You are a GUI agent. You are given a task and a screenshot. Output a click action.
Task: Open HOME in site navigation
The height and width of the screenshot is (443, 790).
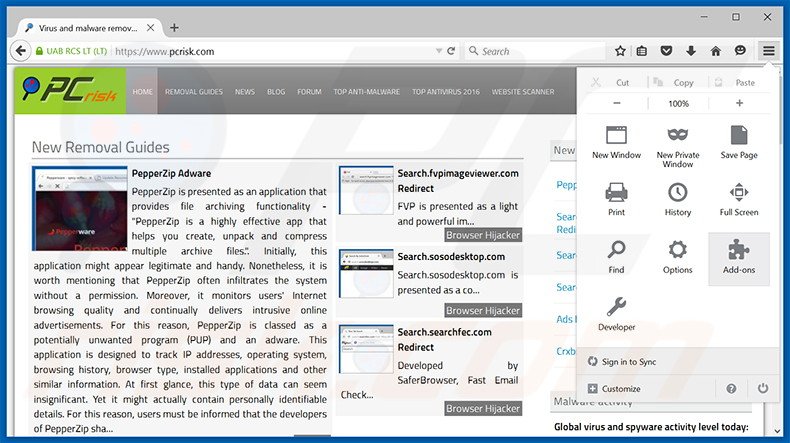pos(142,92)
